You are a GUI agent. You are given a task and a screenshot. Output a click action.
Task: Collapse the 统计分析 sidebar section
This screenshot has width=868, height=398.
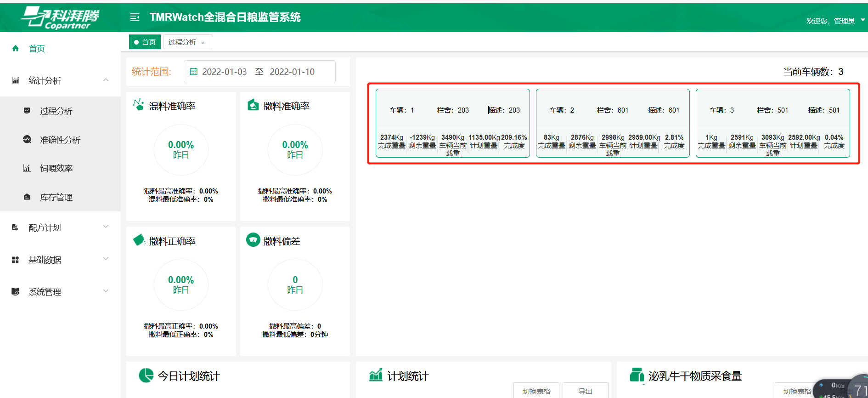coord(106,80)
